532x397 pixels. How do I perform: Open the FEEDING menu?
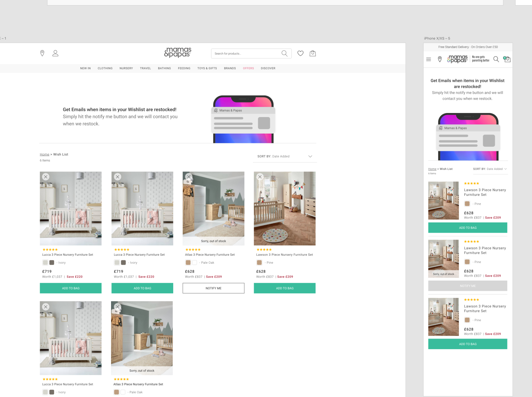184,68
